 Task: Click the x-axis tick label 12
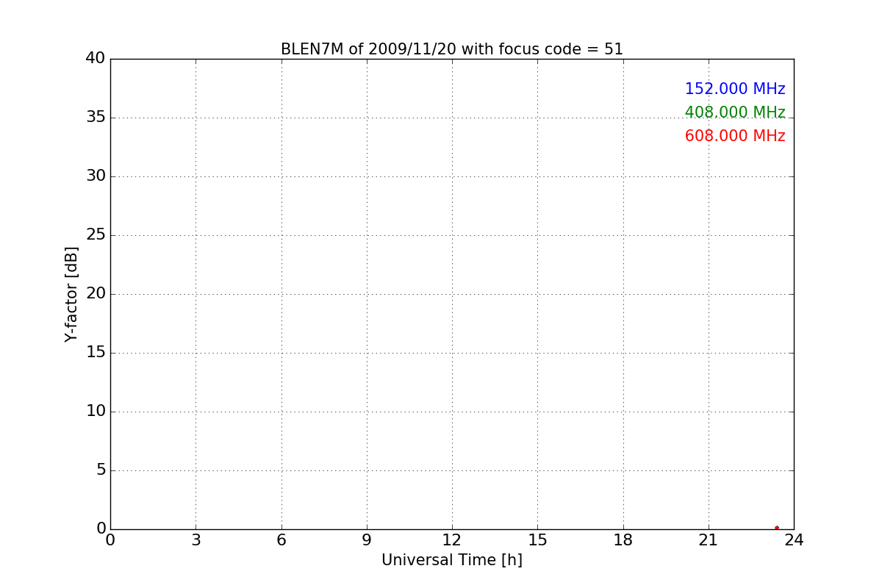point(452,540)
